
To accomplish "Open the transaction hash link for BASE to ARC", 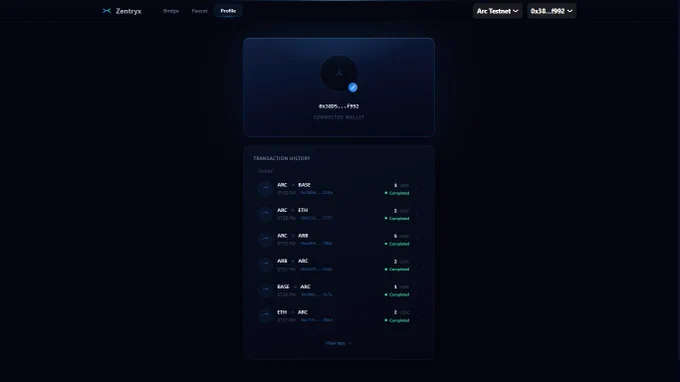I will click(317, 294).
